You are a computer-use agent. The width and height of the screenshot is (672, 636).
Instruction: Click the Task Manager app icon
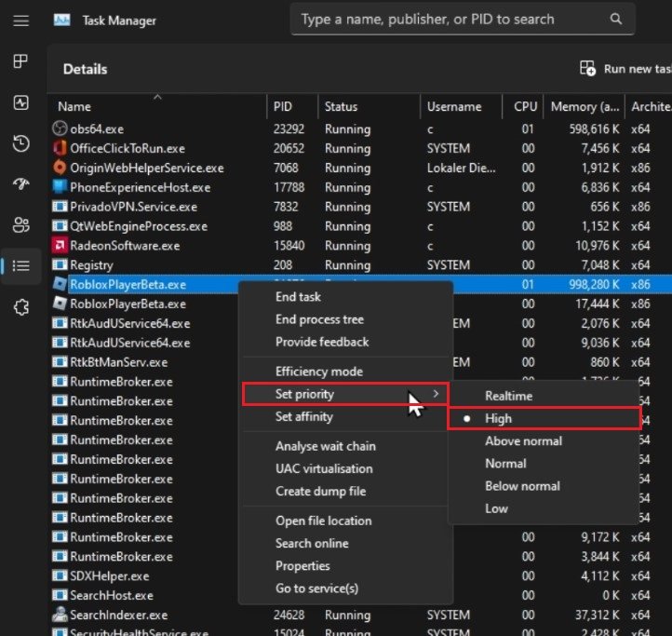[x=61, y=20]
